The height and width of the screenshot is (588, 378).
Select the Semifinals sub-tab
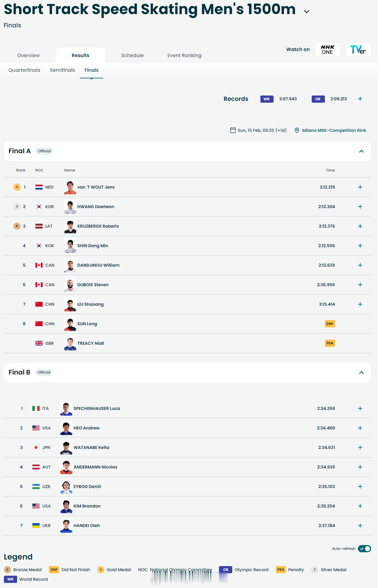pyautogui.click(x=62, y=70)
